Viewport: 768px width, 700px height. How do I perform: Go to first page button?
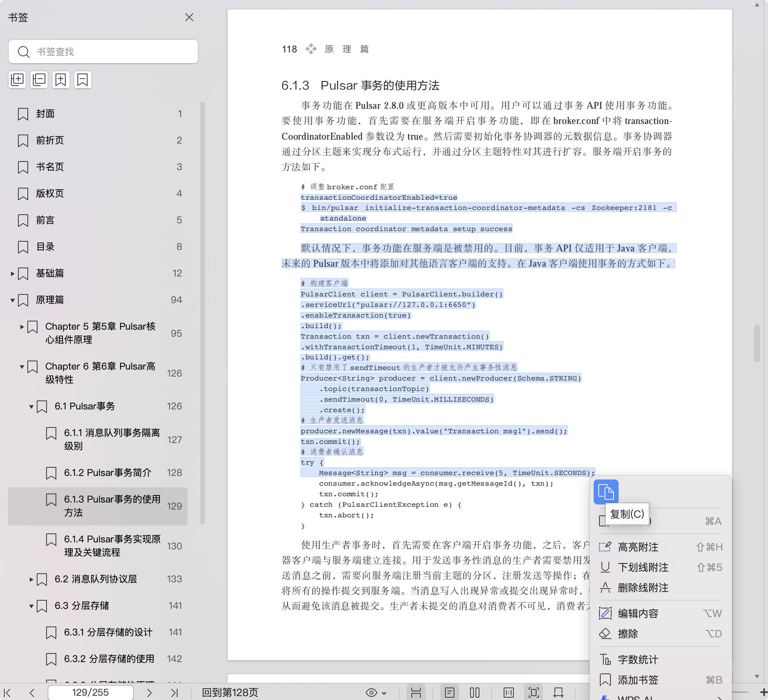pyautogui.click(x=7, y=693)
